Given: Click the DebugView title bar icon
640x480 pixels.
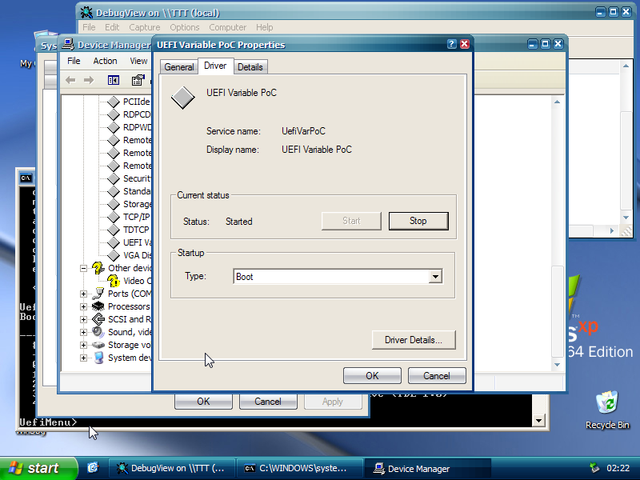Looking at the screenshot, I should point(86,12).
